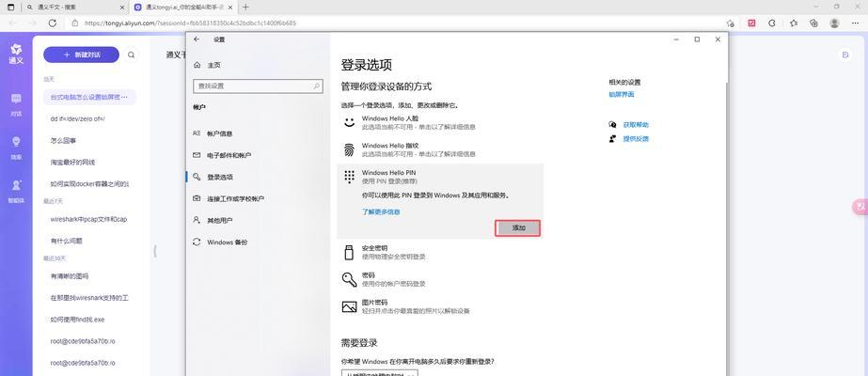Open the browser Collections icon
Viewport: 868px width, 376px height.
(813, 23)
